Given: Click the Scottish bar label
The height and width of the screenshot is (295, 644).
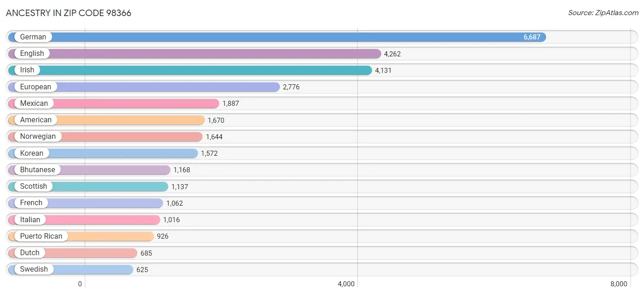Looking at the screenshot, I should (33, 186).
